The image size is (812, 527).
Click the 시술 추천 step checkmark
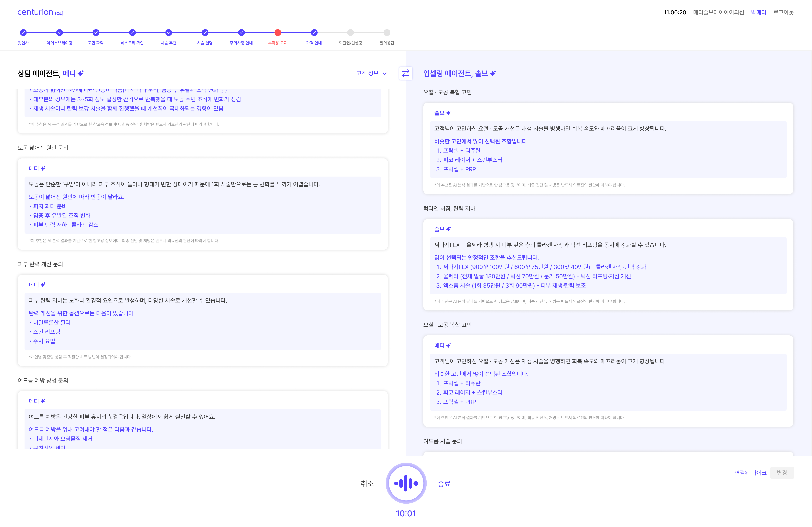coord(169,33)
